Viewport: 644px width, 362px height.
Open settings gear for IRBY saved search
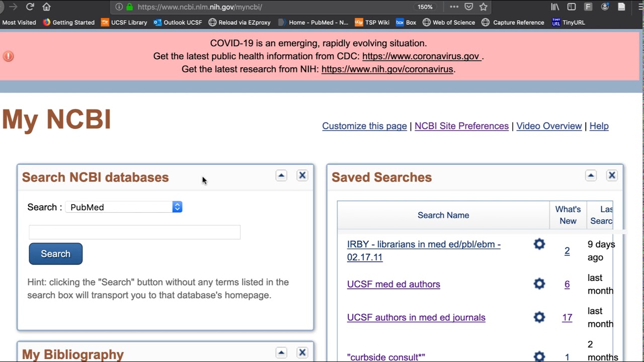pos(539,244)
